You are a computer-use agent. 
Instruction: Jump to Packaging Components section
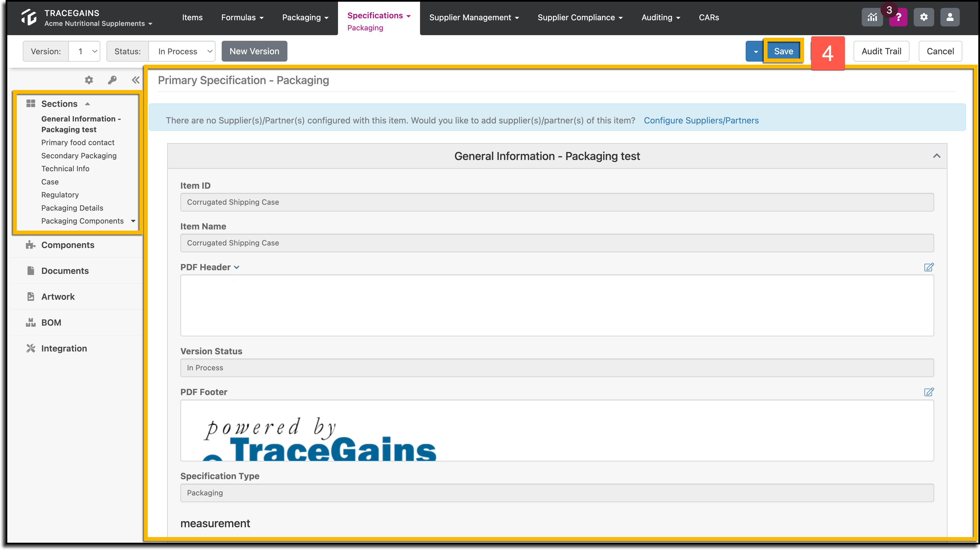click(x=83, y=221)
